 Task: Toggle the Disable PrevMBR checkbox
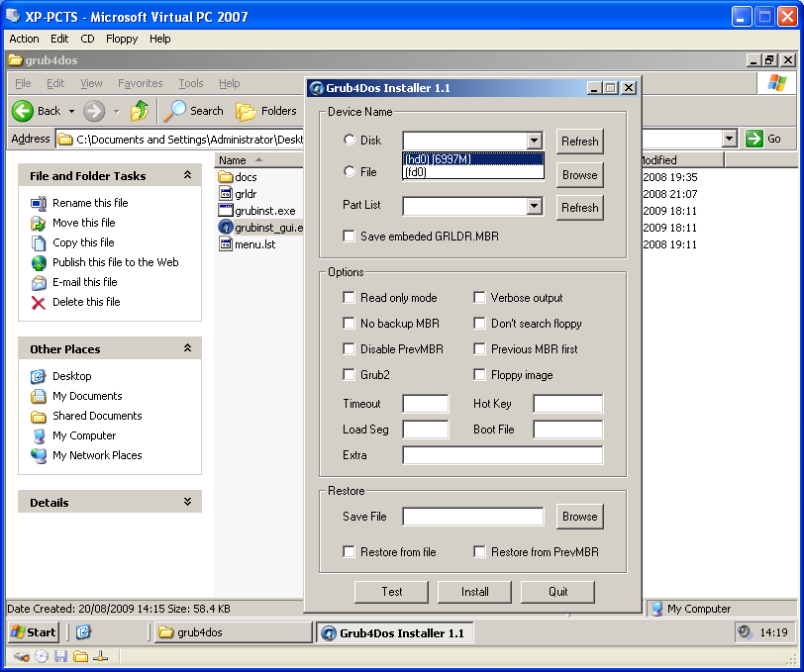coord(349,348)
